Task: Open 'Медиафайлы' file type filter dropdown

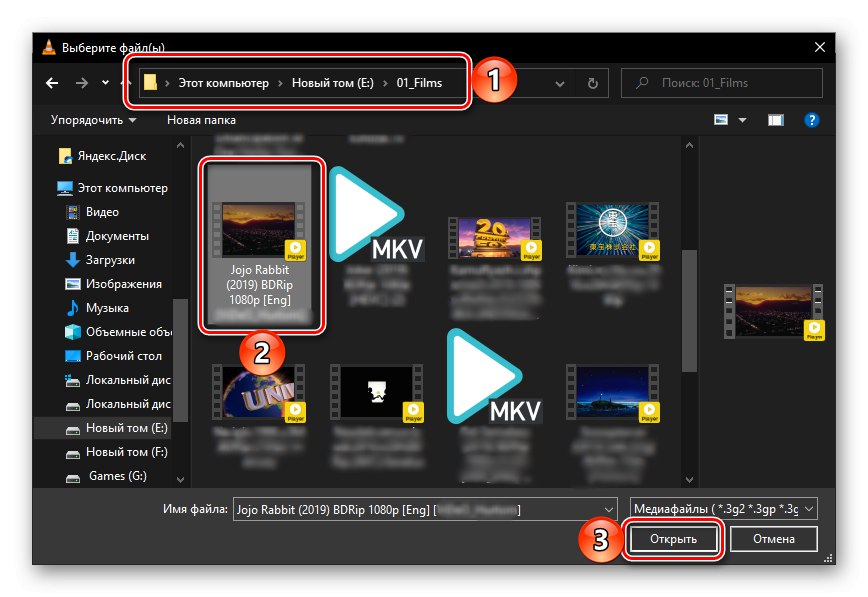Action: click(x=724, y=509)
